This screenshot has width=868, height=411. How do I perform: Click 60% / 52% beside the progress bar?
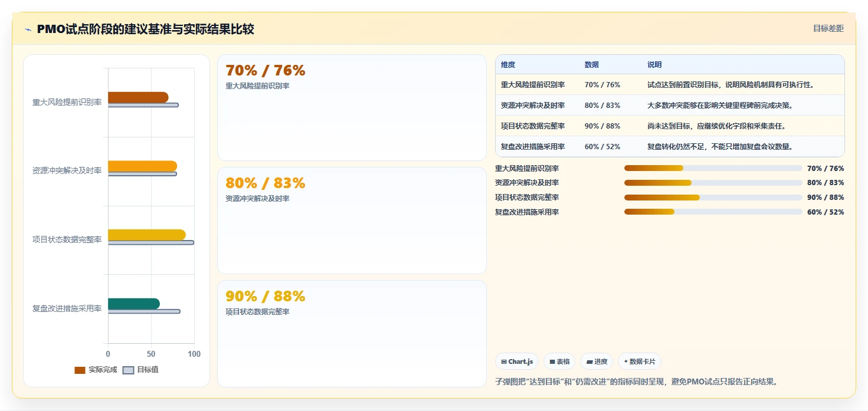(x=826, y=212)
